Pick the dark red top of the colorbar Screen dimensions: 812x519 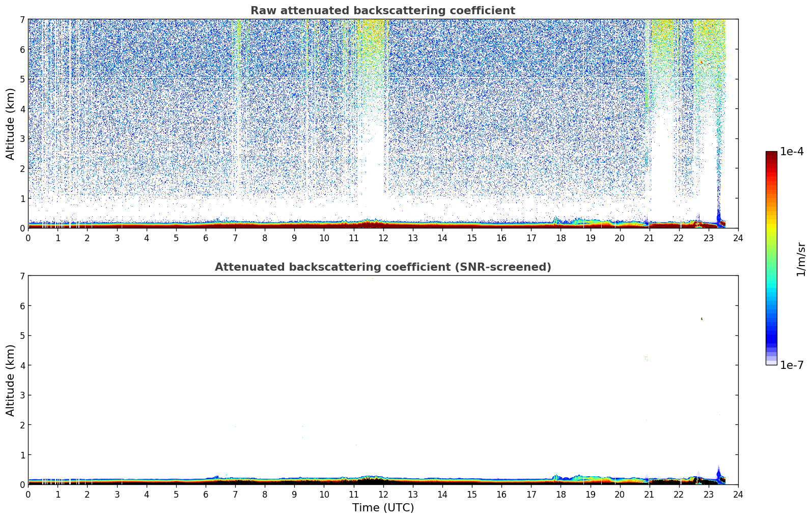coord(771,155)
